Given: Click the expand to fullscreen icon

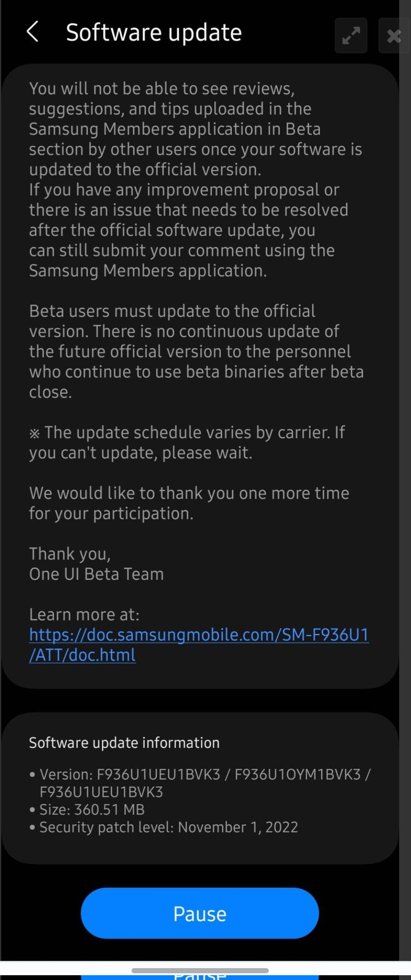Looking at the screenshot, I should pos(351,36).
